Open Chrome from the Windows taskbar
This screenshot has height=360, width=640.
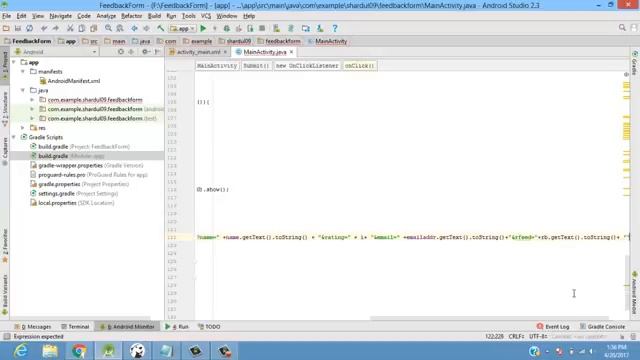[x=79, y=351]
